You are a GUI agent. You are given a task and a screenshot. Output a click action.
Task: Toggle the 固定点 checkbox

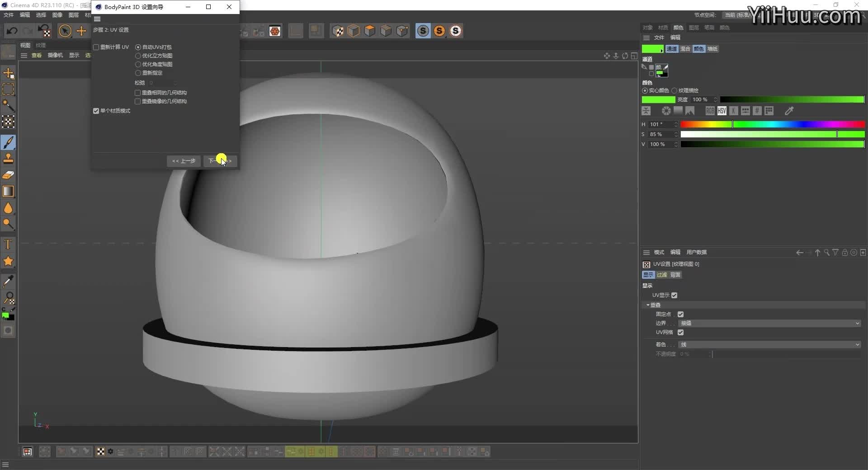pyautogui.click(x=680, y=314)
